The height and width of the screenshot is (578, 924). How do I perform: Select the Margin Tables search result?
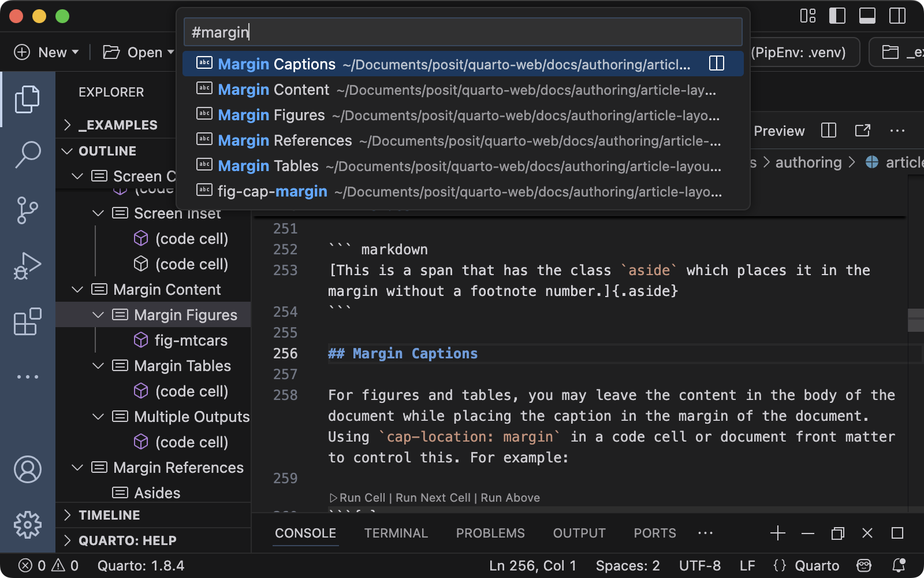(267, 166)
